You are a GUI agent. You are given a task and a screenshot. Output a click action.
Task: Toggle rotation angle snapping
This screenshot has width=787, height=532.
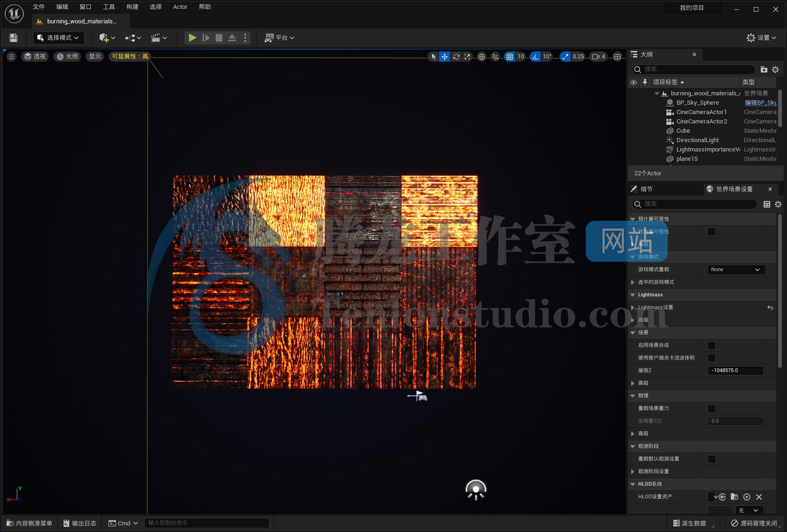pos(535,57)
